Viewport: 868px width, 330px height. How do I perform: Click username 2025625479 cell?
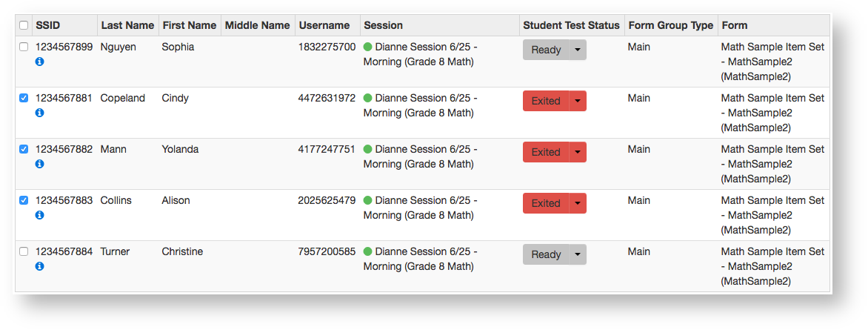(x=327, y=200)
